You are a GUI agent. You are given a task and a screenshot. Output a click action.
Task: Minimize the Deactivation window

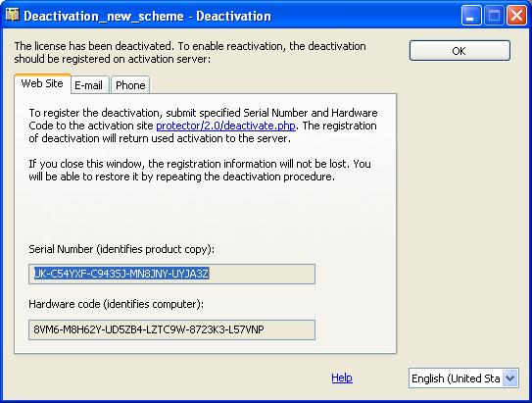(471, 16)
